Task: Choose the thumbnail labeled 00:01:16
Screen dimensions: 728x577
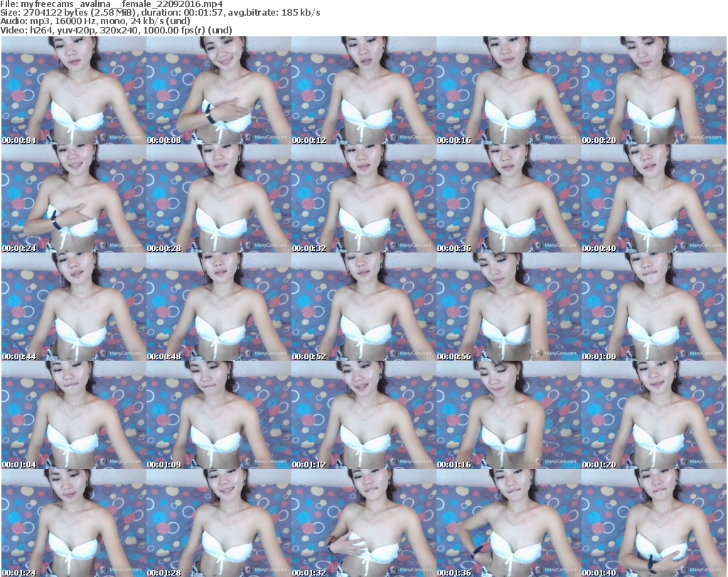Action: click(508, 415)
